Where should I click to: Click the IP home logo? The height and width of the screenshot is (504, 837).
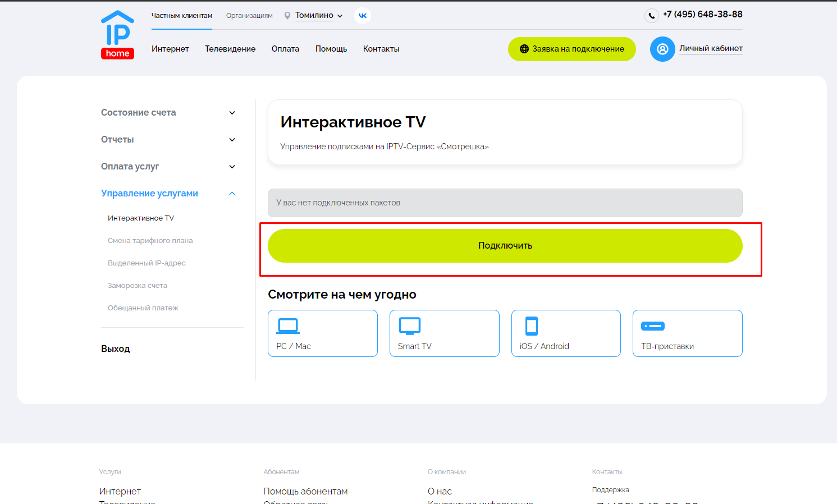point(117,35)
